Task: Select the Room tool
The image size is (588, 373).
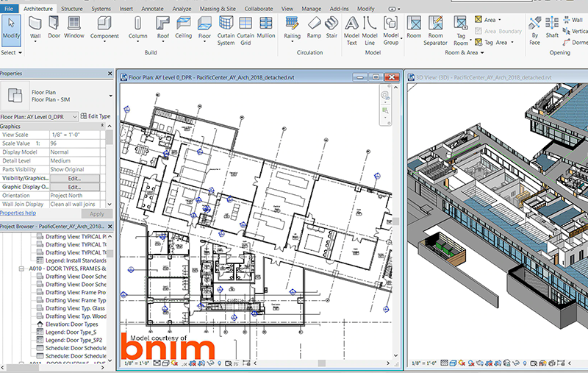Action: tap(414, 28)
